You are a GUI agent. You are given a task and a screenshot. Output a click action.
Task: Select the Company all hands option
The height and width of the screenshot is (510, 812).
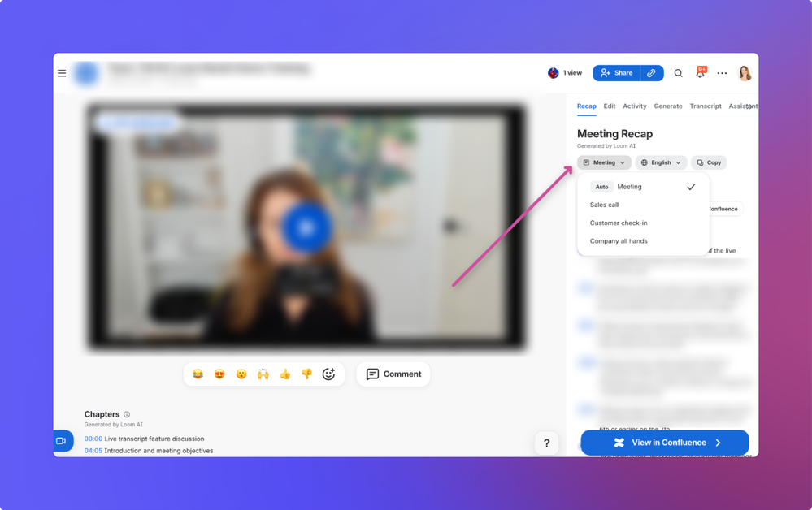point(643,241)
